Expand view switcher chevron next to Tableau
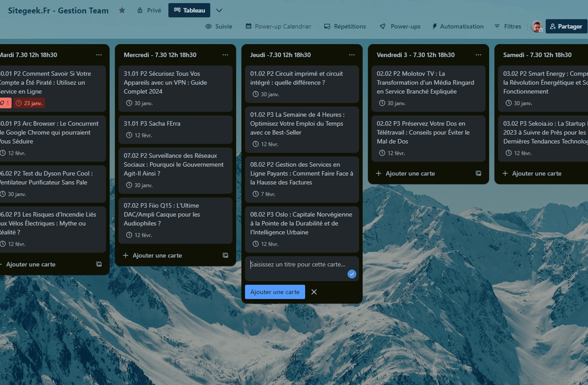Image resolution: width=588 pixels, height=385 pixels. 219,10
